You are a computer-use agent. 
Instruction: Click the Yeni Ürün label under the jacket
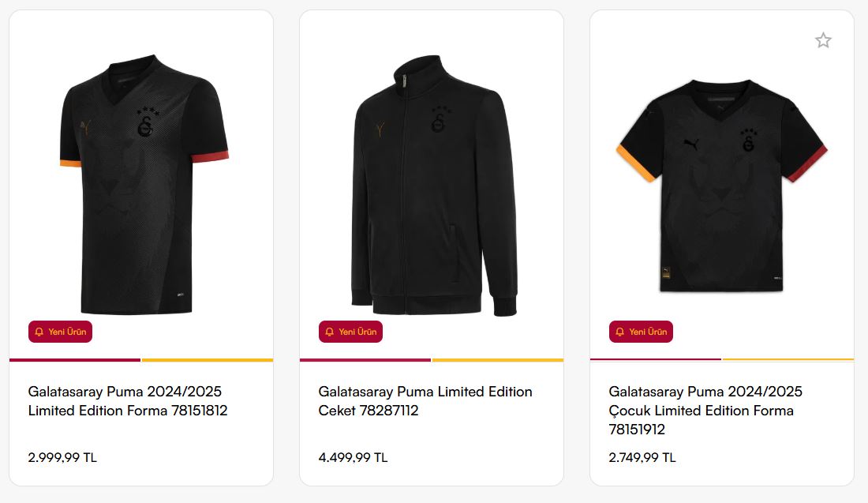(x=357, y=332)
